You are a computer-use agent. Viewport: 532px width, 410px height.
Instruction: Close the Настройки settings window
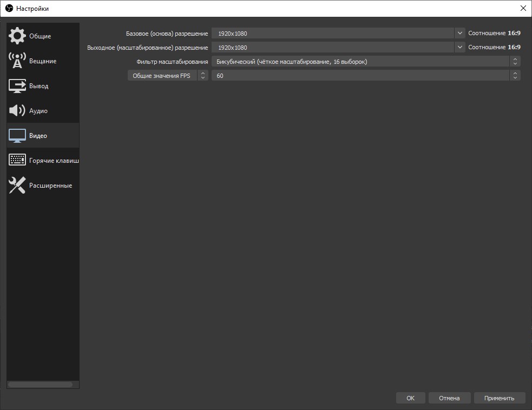click(522, 8)
